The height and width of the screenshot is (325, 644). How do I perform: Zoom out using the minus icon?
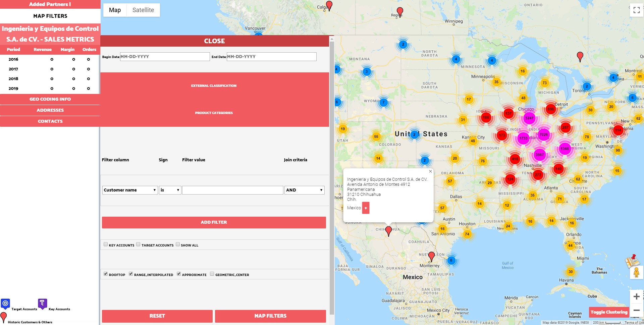[636, 311]
